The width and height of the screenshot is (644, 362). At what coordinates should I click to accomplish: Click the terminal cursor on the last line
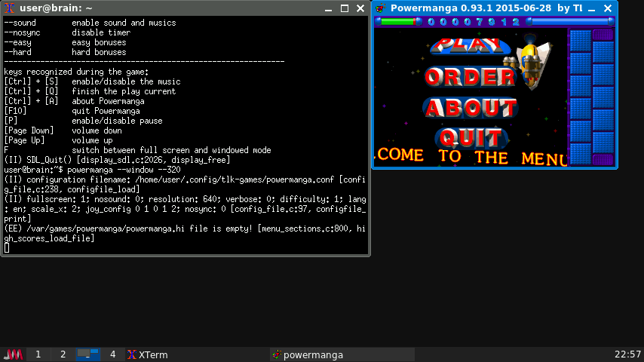[x=7, y=247]
